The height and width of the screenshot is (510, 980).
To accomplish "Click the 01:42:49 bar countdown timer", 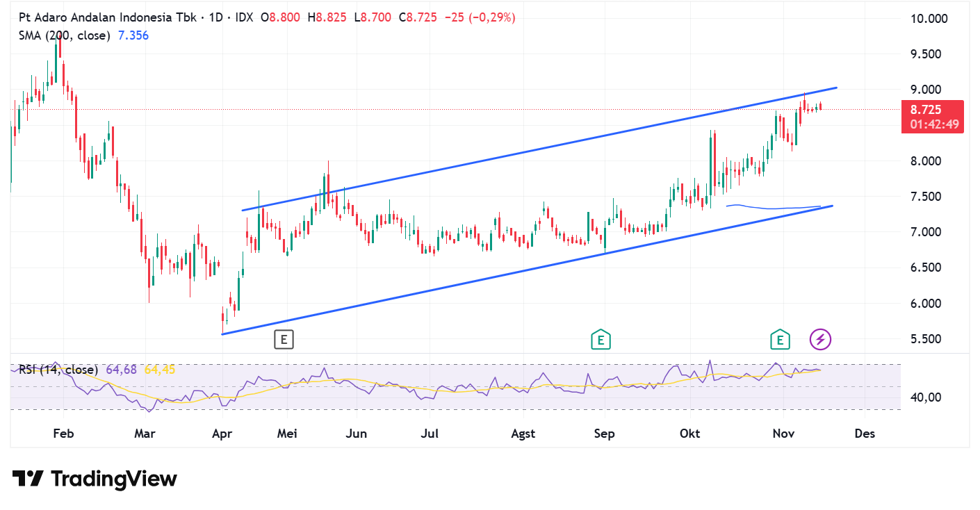I will (931, 125).
